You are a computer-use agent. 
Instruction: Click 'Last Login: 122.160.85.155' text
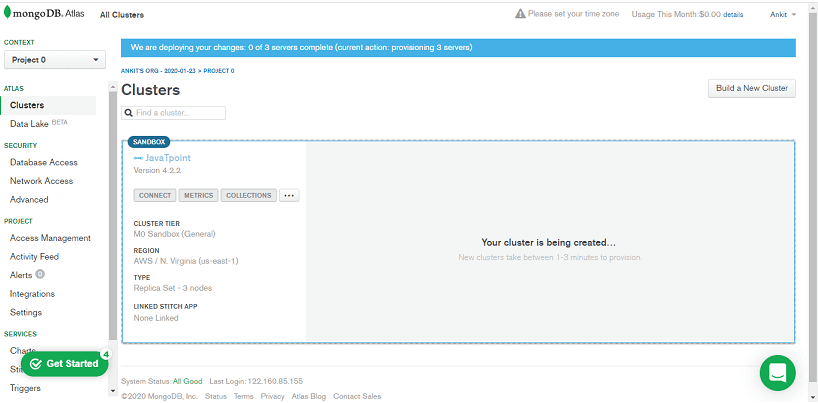click(256, 381)
